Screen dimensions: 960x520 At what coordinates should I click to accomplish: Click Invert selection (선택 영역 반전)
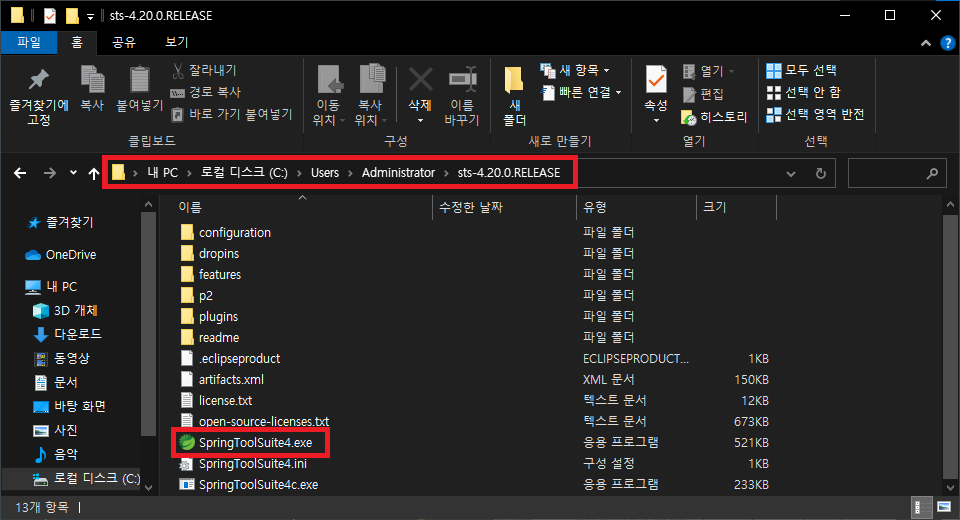pyautogui.click(x=815, y=115)
